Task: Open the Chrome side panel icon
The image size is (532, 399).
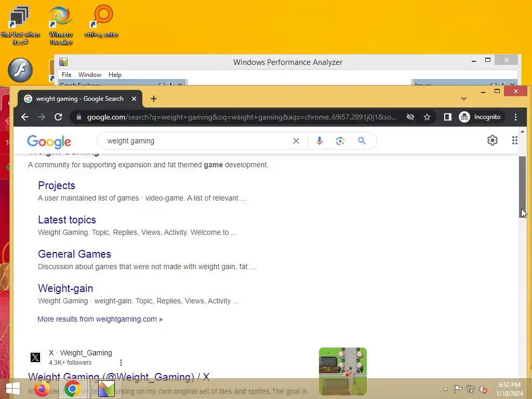Action: (447, 117)
